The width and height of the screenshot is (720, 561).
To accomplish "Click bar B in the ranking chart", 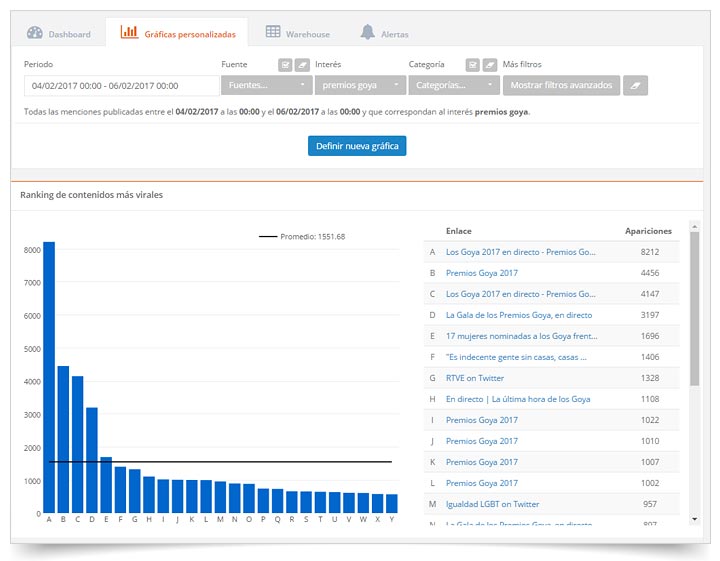I will [x=63, y=439].
